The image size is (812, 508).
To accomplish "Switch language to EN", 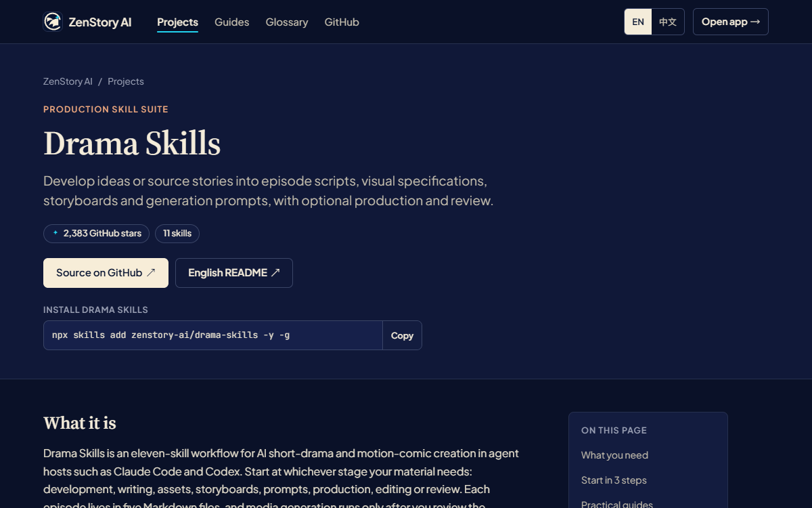I will click(x=638, y=22).
